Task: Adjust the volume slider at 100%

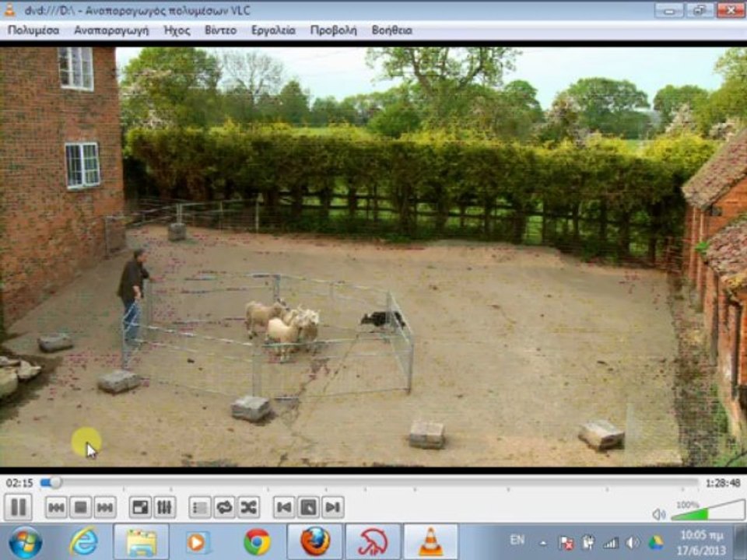Action: pos(708,510)
